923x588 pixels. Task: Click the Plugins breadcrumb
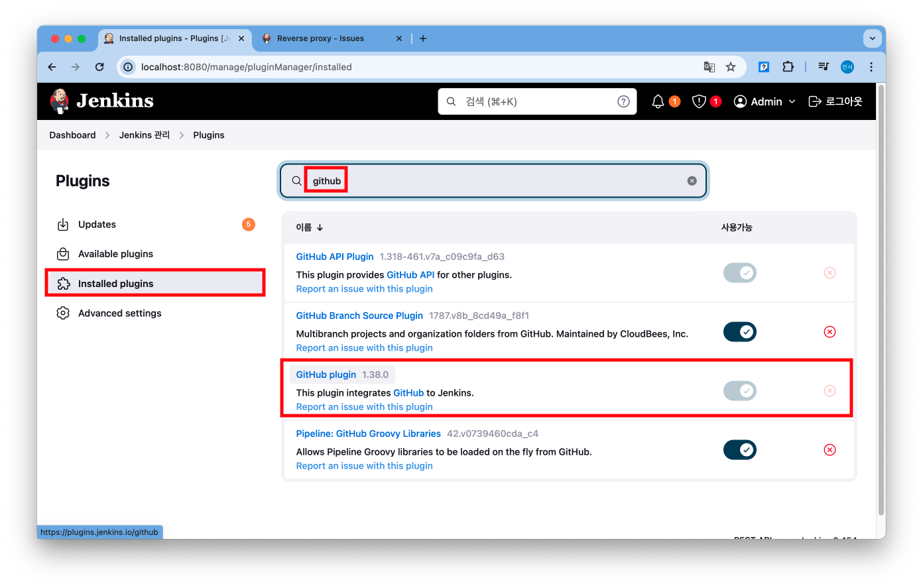[x=209, y=135]
